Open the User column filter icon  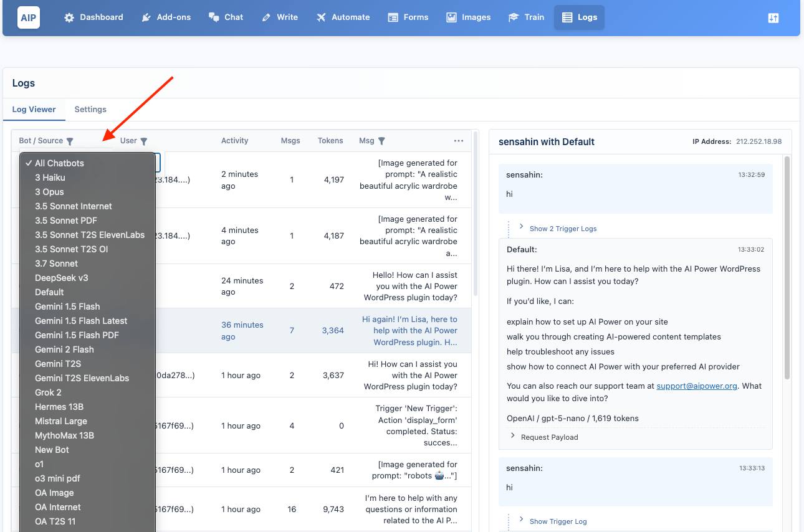[x=143, y=141]
